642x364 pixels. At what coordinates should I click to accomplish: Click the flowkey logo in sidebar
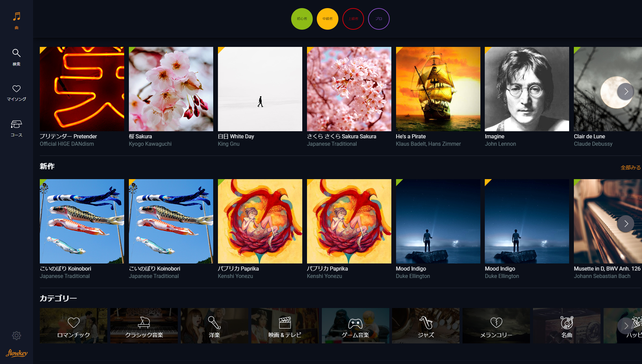tap(17, 353)
